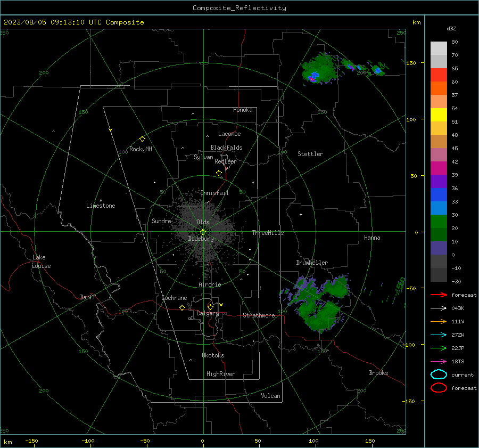Select the white 04DK arrow icon
Screen dimensions: 479x448
pyautogui.click(x=439, y=308)
